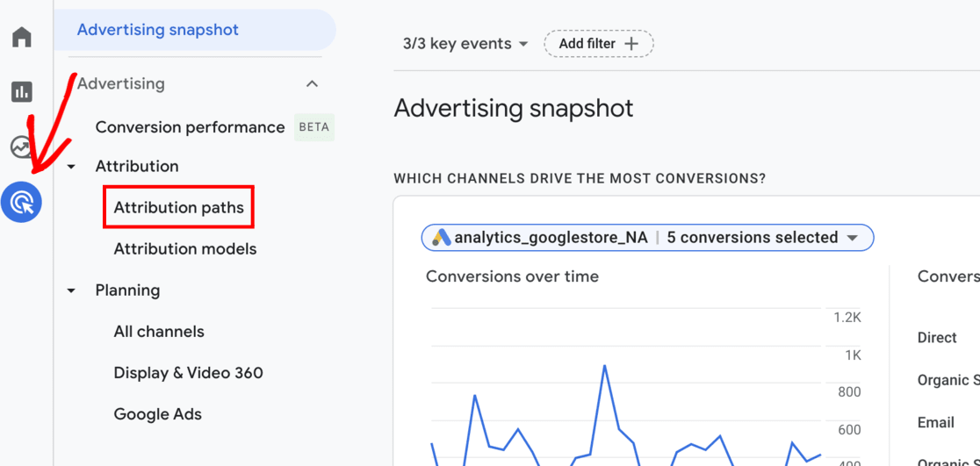Open the 5 conversions selected dropdown

pos(762,238)
